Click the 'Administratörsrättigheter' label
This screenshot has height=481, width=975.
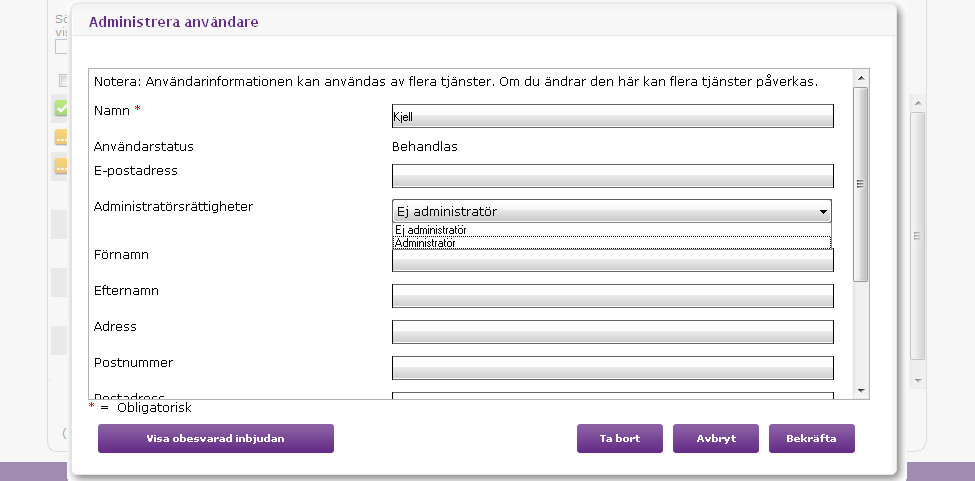click(x=173, y=207)
